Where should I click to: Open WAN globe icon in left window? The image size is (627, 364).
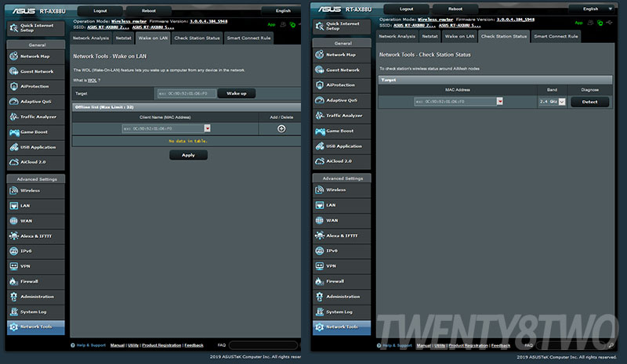(13, 221)
